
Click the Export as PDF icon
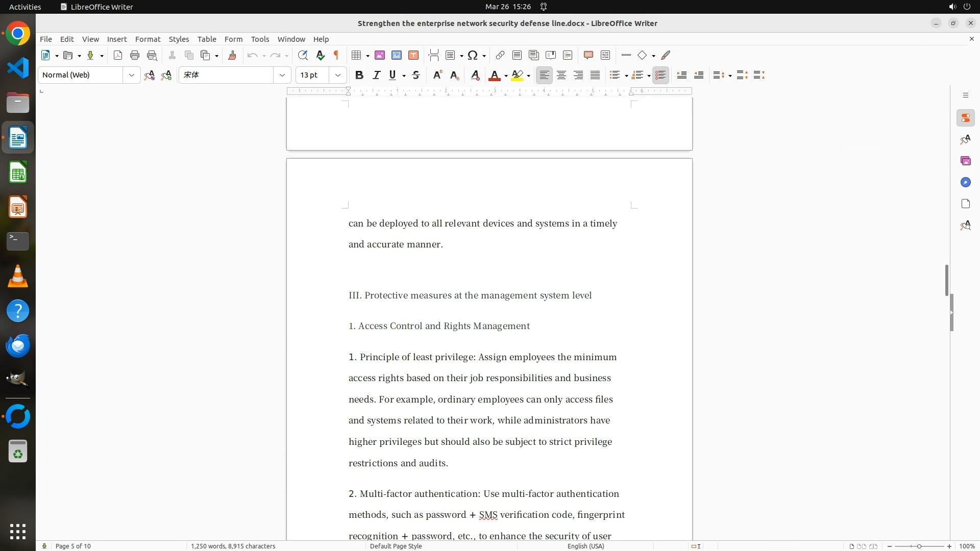[118, 56]
